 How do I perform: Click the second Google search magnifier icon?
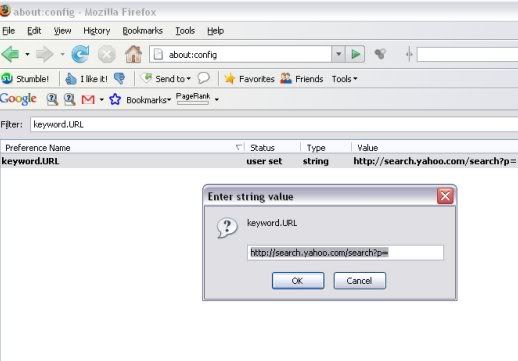tap(69, 99)
